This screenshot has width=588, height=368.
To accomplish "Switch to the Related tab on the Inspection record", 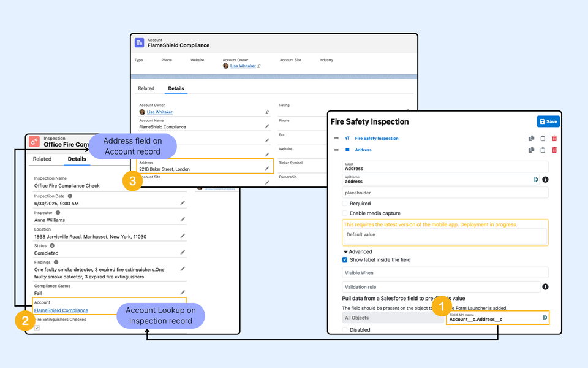I will [x=42, y=159].
